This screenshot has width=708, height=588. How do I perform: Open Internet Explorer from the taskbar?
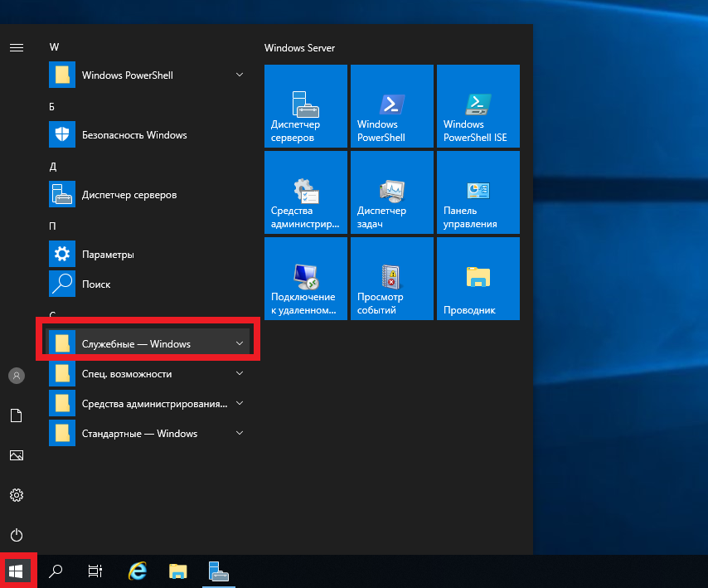point(138,571)
